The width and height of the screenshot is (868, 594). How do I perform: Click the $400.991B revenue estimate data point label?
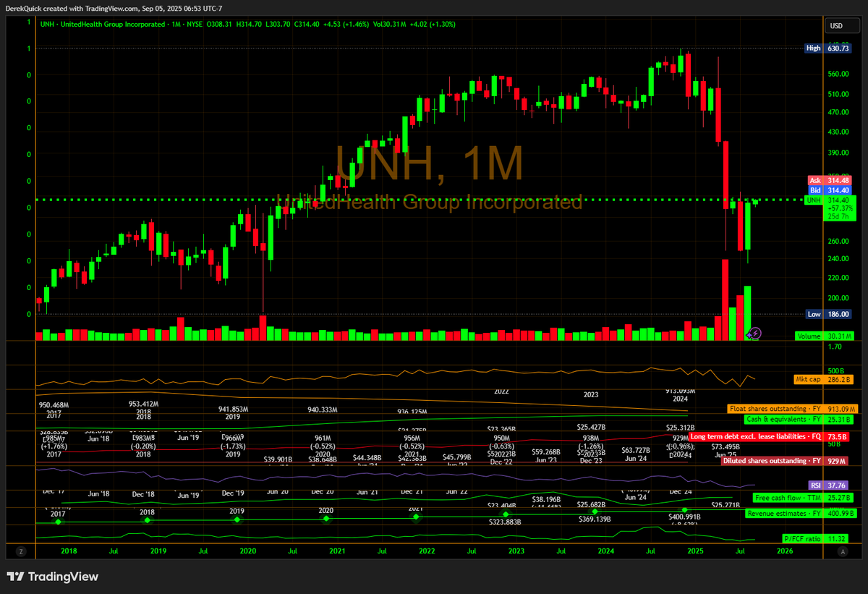[x=686, y=518]
